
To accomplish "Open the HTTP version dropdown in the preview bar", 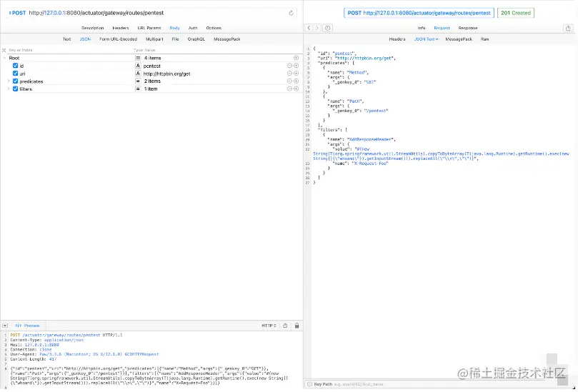I will click(269, 326).
